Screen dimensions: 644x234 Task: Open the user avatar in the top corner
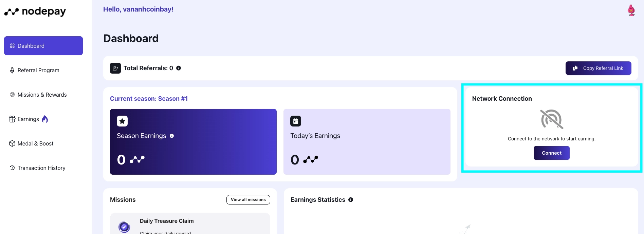coord(631,11)
